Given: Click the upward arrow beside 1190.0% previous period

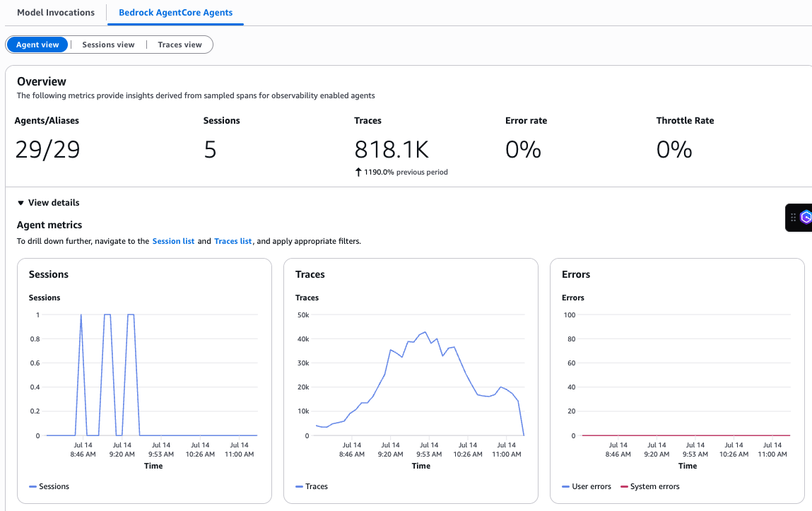Looking at the screenshot, I should 358,172.
